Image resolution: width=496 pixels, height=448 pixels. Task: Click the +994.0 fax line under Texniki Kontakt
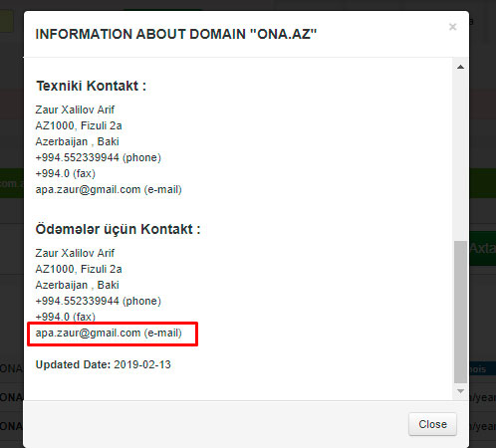pyautogui.click(x=66, y=173)
